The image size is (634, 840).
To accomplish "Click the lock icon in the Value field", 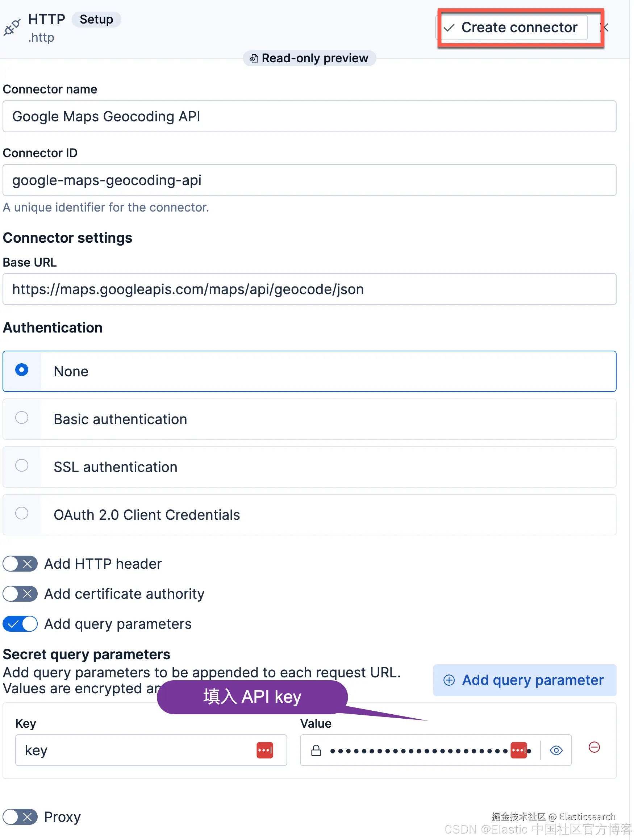I will [316, 751].
